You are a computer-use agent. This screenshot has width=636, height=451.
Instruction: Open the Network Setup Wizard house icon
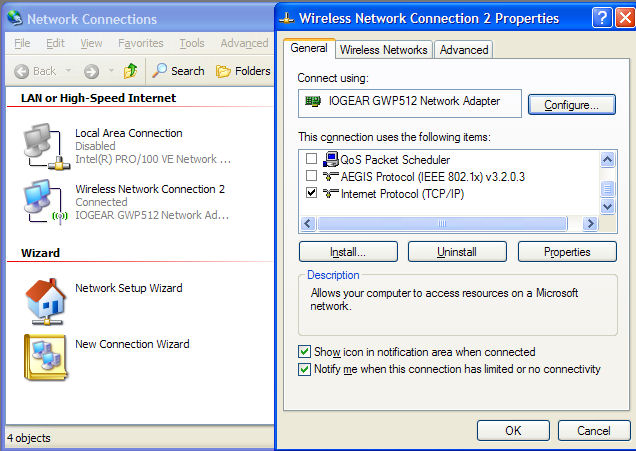(45, 301)
